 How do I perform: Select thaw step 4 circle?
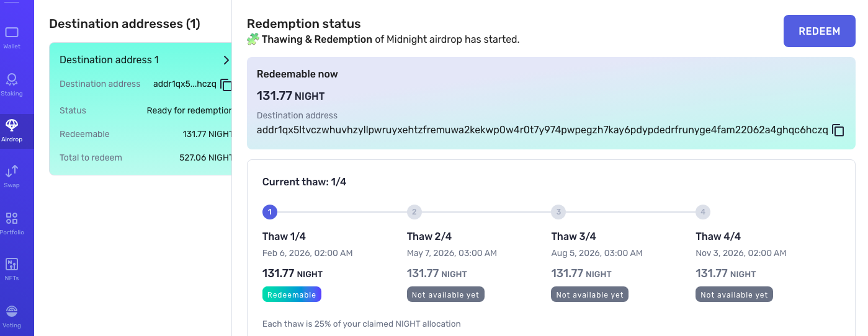coord(703,212)
